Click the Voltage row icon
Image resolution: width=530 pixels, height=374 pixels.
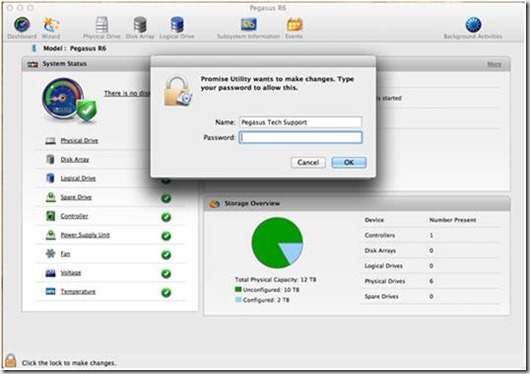tap(50, 273)
